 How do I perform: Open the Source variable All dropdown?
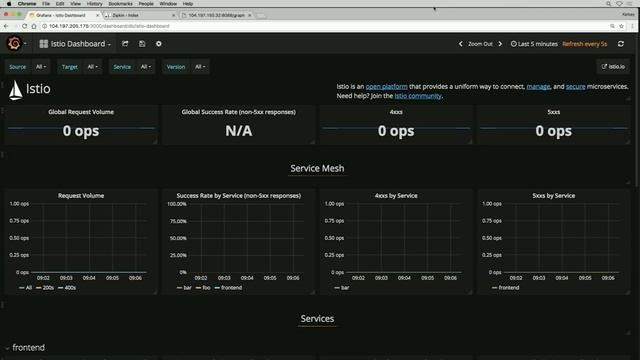point(41,67)
